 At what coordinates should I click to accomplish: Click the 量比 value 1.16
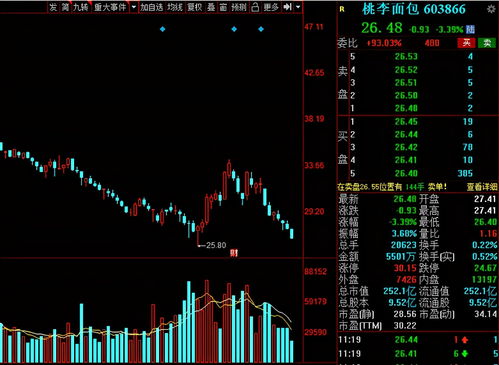click(488, 233)
